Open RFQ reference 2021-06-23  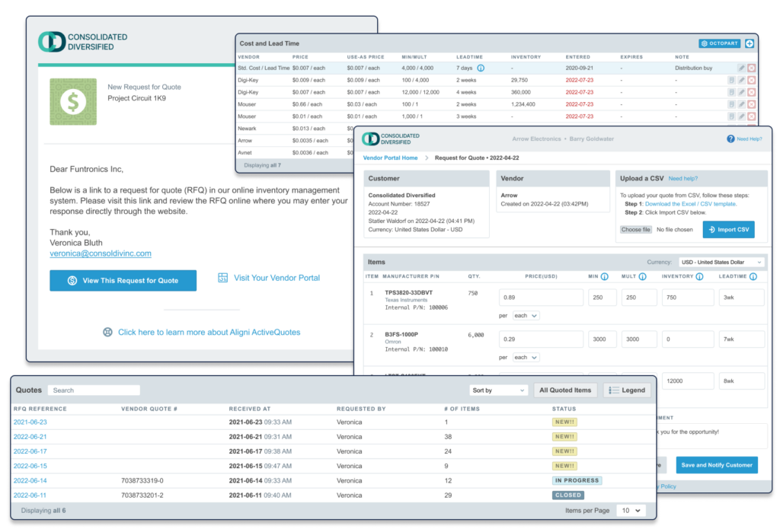pyautogui.click(x=30, y=422)
